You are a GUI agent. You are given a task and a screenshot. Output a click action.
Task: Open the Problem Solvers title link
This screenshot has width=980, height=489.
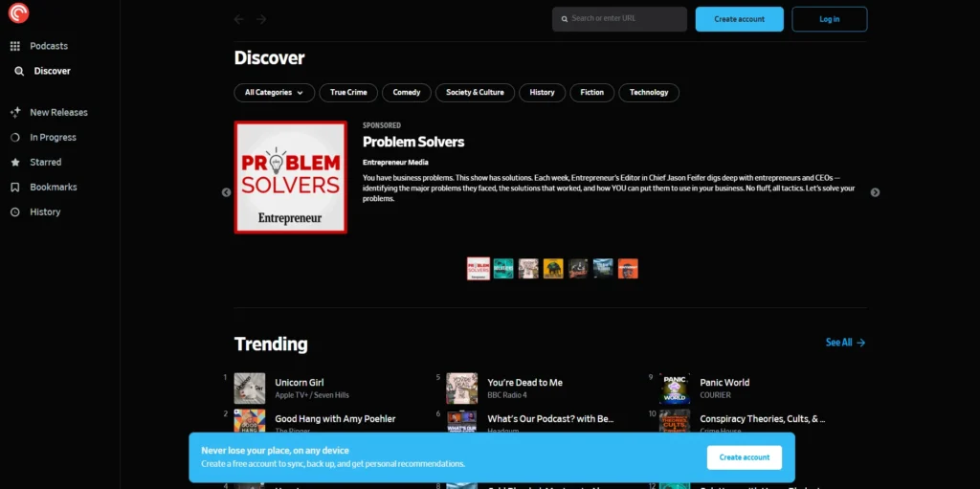[413, 142]
